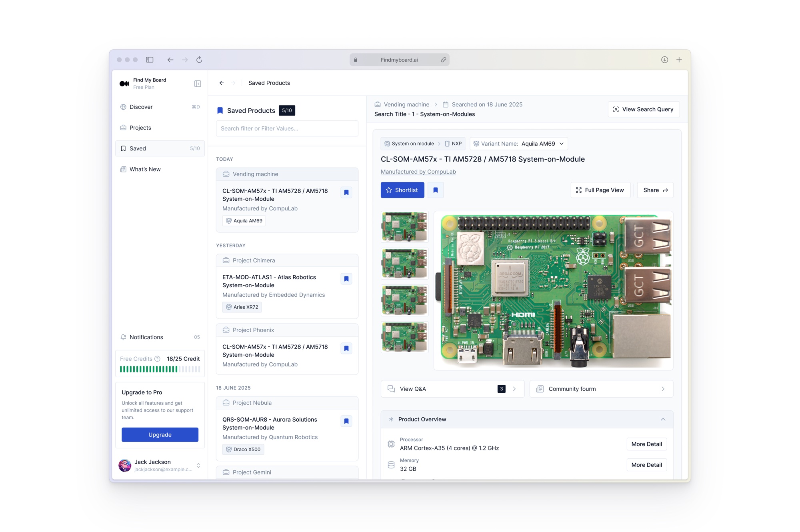Open Projects in the sidebar
The height and width of the screenshot is (532, 800).
(160, 128)
